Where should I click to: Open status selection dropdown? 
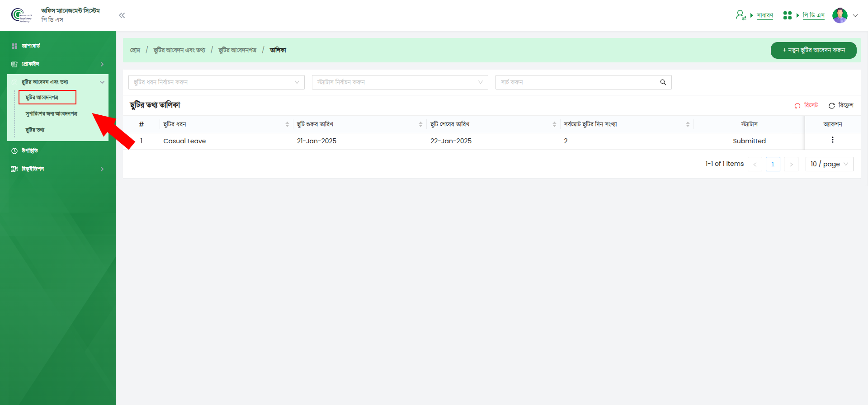point(400,82)
